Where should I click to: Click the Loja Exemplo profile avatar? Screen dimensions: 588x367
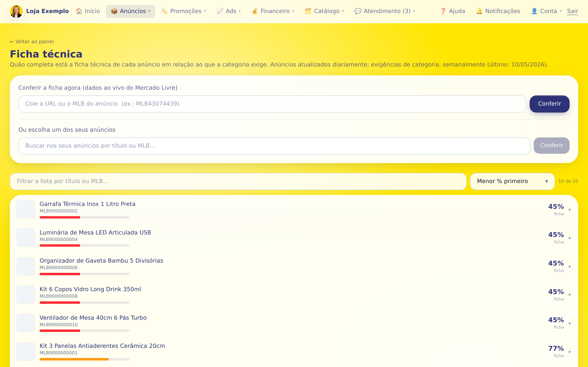coord(16,11)
